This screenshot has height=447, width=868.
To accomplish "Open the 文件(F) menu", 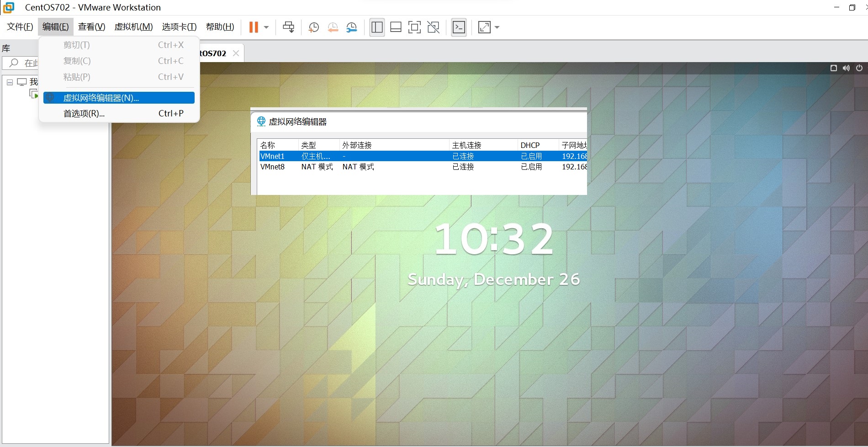I will point(20,27).
